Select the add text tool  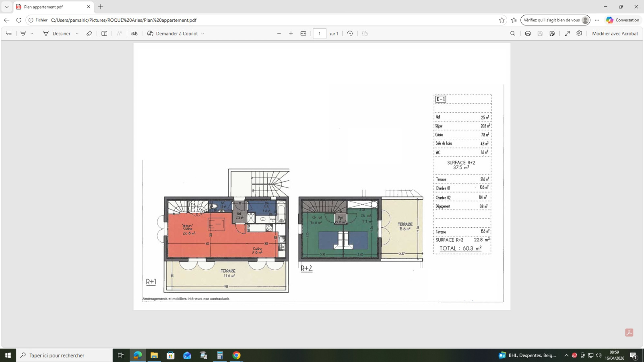(x=104, y=33)
